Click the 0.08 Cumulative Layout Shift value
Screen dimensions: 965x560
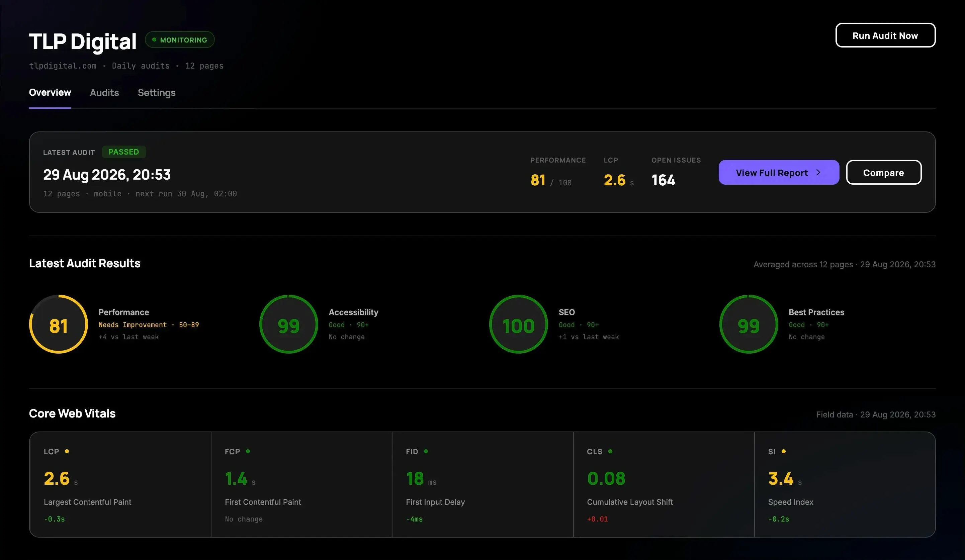pos(606,478)
